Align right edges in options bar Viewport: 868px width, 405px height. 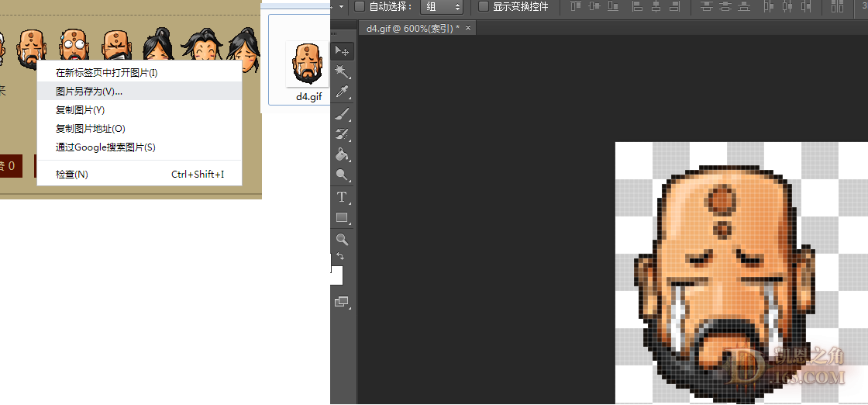coord(674,7)
